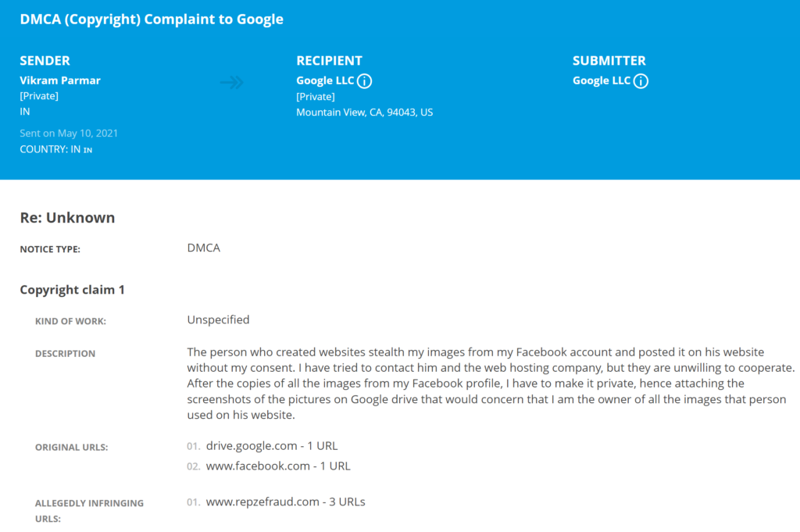Click the Mountain View, CA recipient address
Viewport: 800px width, 532px height.
[364, 112]
